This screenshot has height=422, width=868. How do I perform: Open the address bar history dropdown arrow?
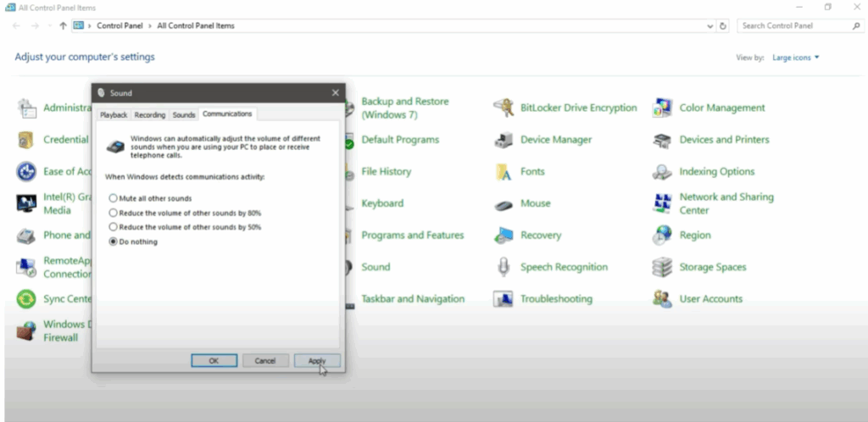[710, 26]
